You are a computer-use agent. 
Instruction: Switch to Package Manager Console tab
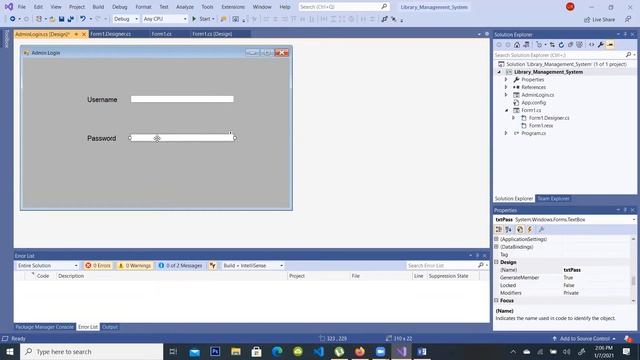[x=44, y=327]
